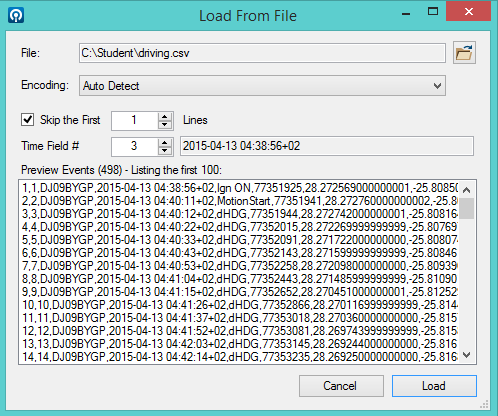Click the Time Field # label
Viewport: 498px width, 416px height.
pos(50,146)
